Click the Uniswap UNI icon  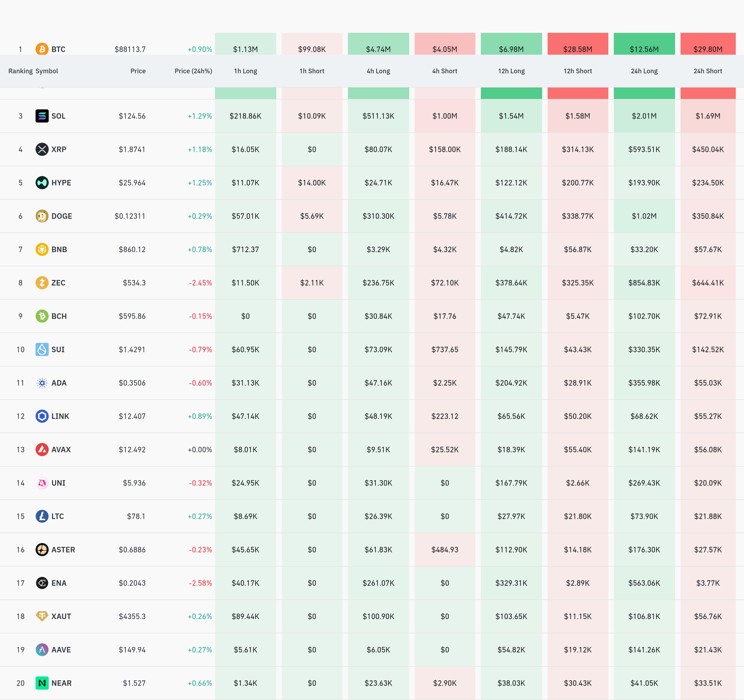[x=42, y=483]
